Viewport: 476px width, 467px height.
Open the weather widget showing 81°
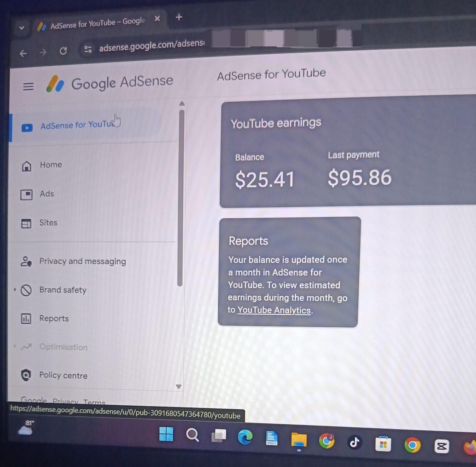pos(26,427)
